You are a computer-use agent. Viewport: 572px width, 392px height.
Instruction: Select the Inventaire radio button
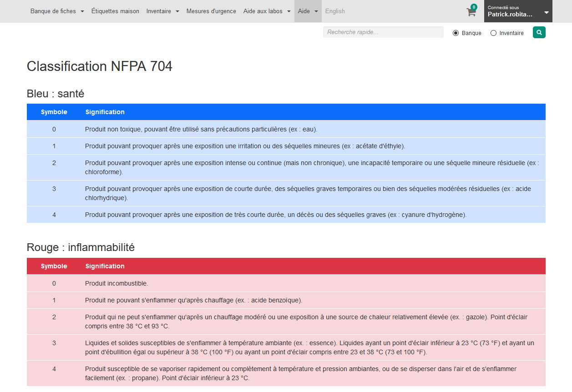click(x=493, y=33)
